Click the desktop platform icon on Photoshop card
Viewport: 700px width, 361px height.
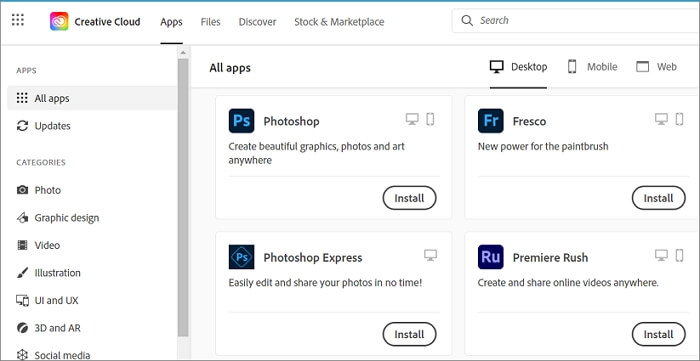coord(412,119)
